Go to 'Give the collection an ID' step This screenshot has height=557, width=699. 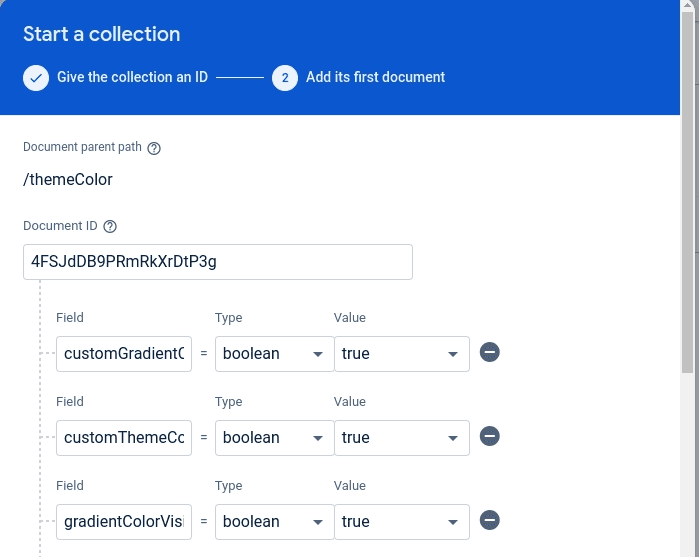(x=132, y=77)
